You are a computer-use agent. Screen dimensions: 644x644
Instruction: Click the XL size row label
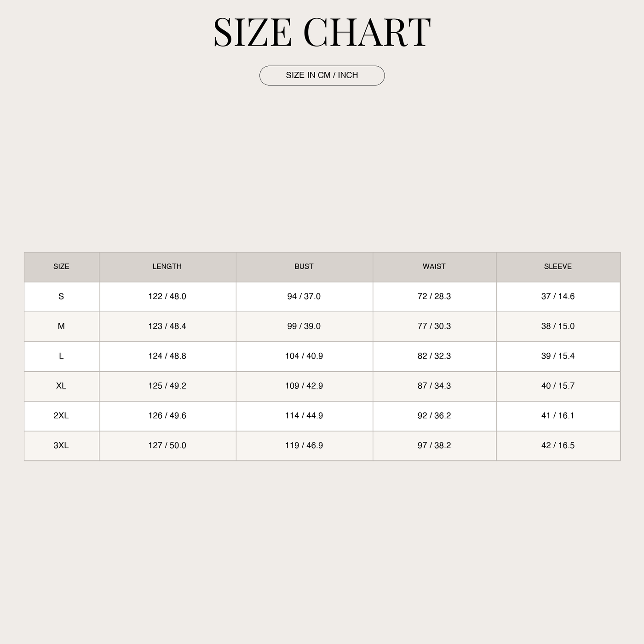(62, 386)
